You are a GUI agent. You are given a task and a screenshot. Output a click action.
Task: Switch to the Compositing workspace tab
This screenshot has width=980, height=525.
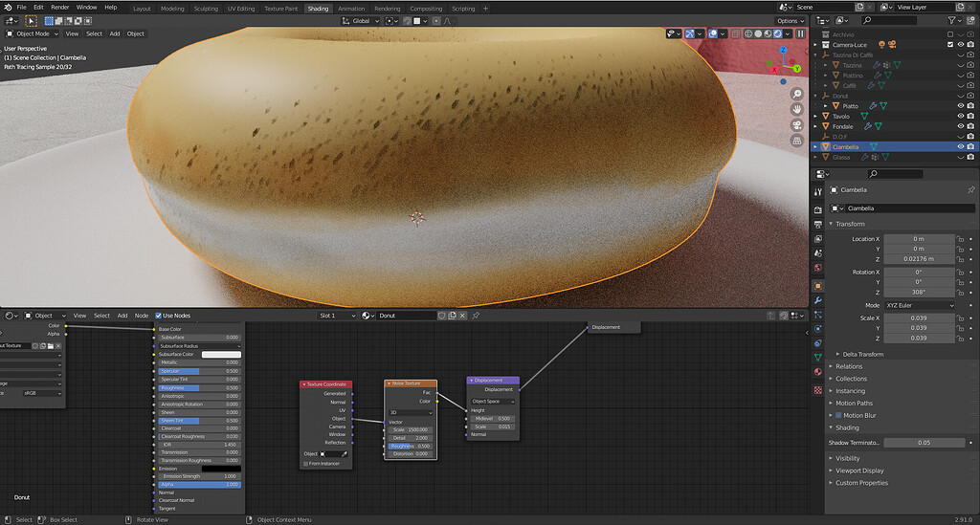point(426,9)
